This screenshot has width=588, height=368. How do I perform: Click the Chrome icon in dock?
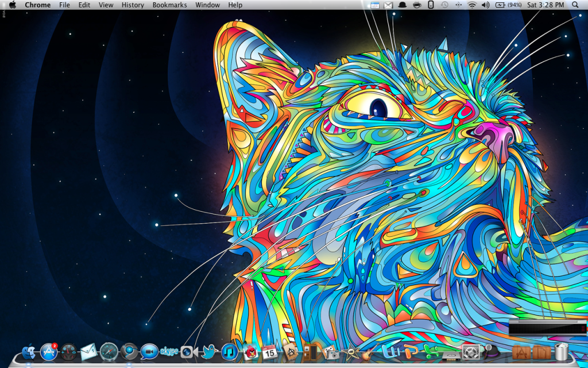tap(129, 352)
